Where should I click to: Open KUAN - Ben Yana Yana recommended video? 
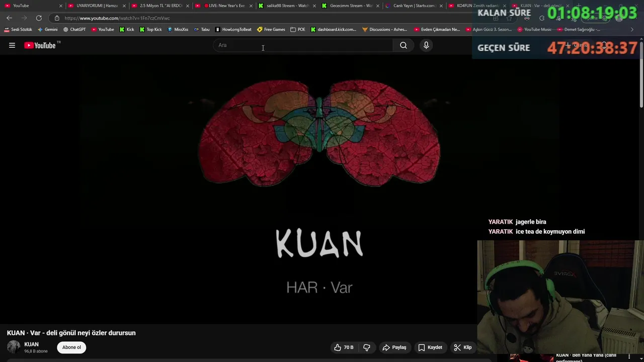[x=587, y=357]
